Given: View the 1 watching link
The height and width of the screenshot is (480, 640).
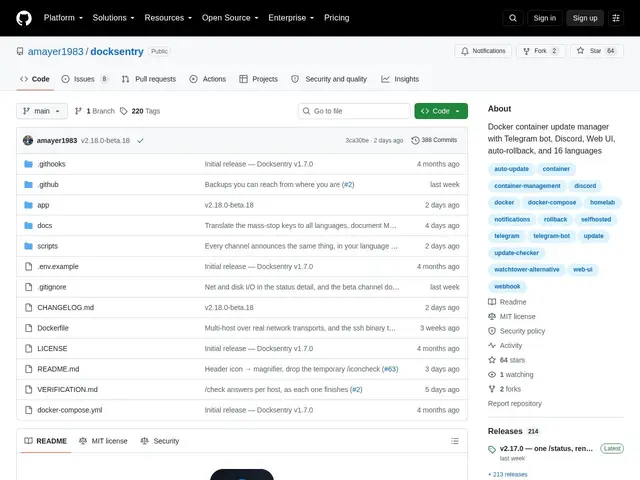Looking at the screenshot, I should tap(511, 374).
